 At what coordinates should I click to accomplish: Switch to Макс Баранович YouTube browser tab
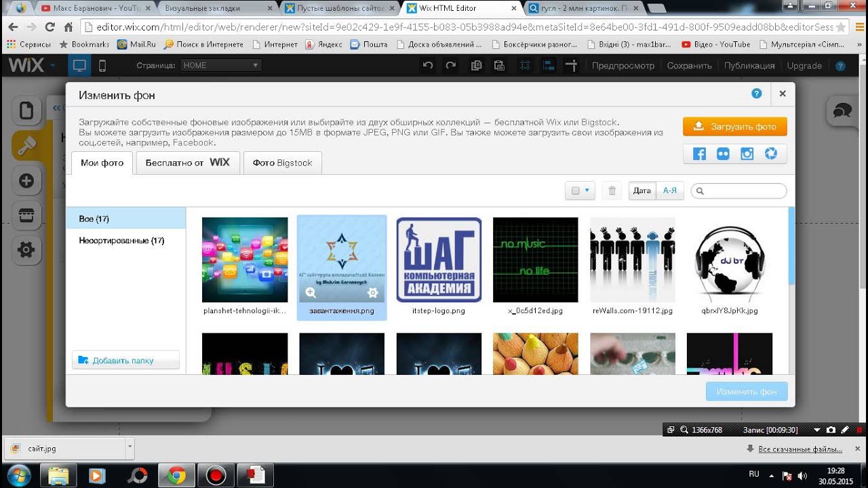click(x=95, y=8)
